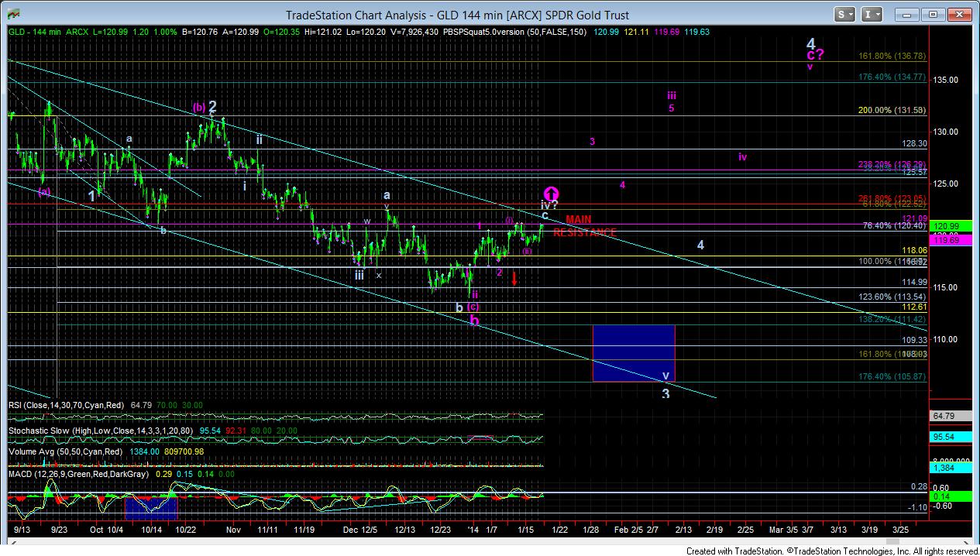980x556 pixels.
Task: Select the magenta '(a)' wave label
Action: [x=44, y=191]
